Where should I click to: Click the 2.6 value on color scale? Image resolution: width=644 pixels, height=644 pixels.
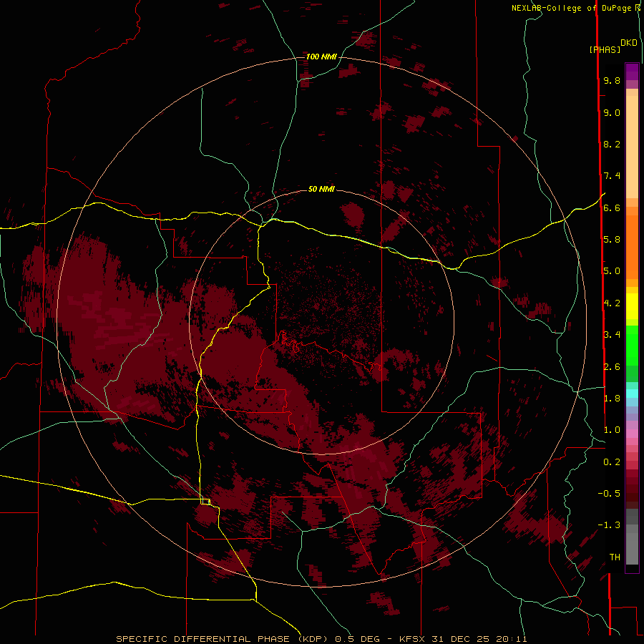(612, 367)
